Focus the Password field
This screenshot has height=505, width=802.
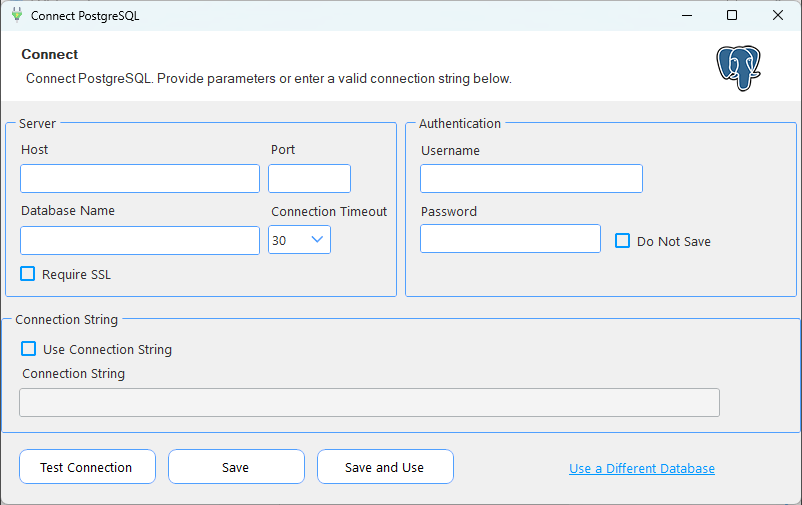(510, 238)
